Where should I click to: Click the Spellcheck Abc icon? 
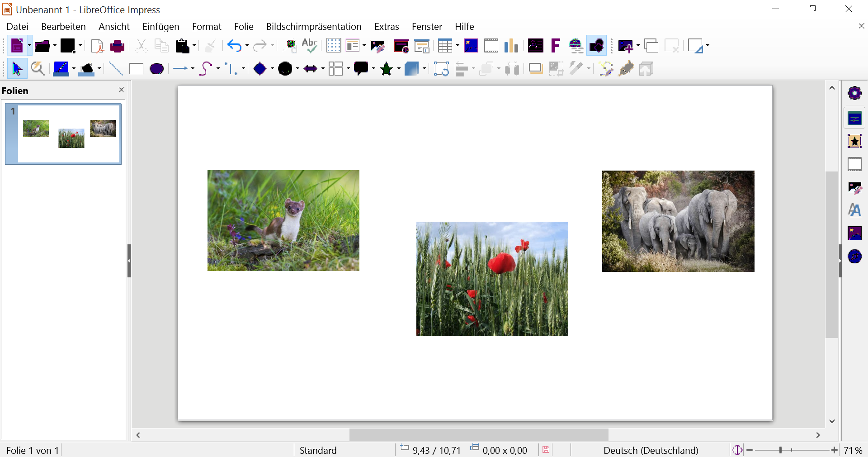[x=310, y=46]
